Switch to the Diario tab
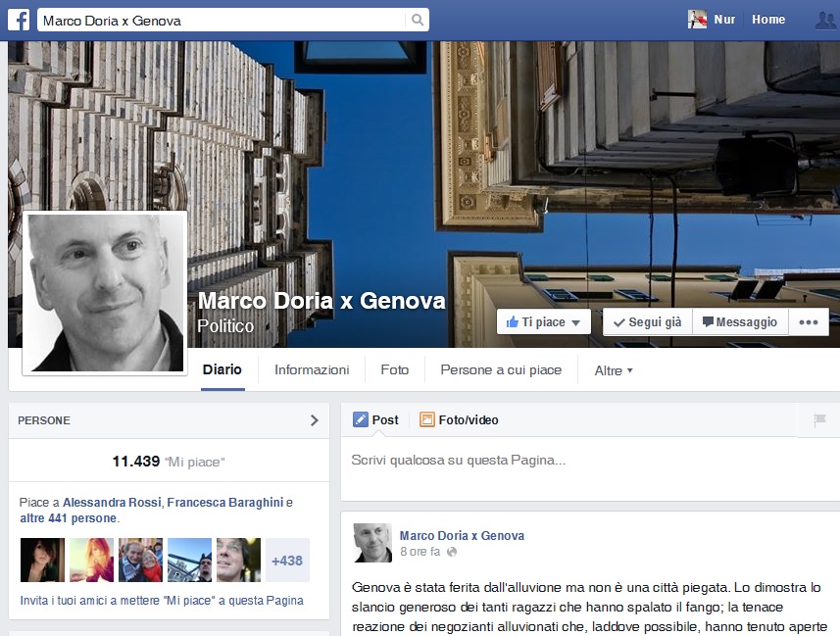840x636 pixels. [x=222, y=369]
